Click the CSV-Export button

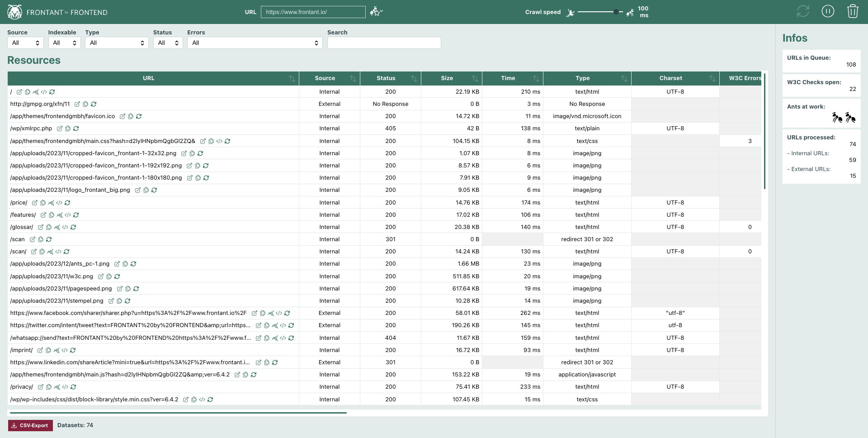tap(30, 425)
